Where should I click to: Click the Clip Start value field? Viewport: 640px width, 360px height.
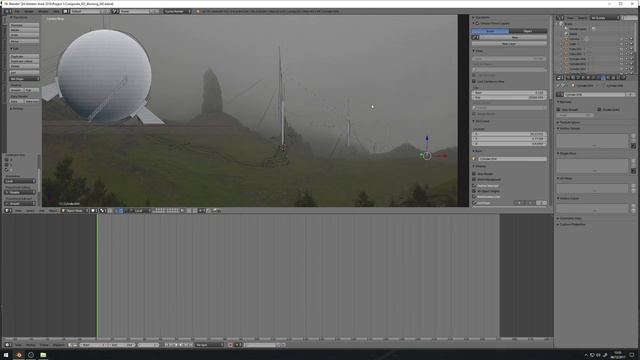click(x=509, y=93)
